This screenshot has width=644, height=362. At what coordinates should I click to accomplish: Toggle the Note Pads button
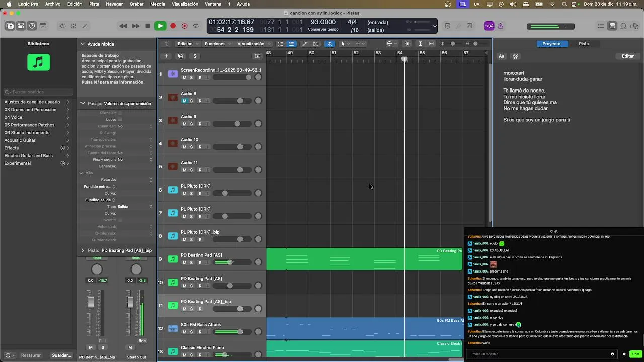tap(612, 26)
